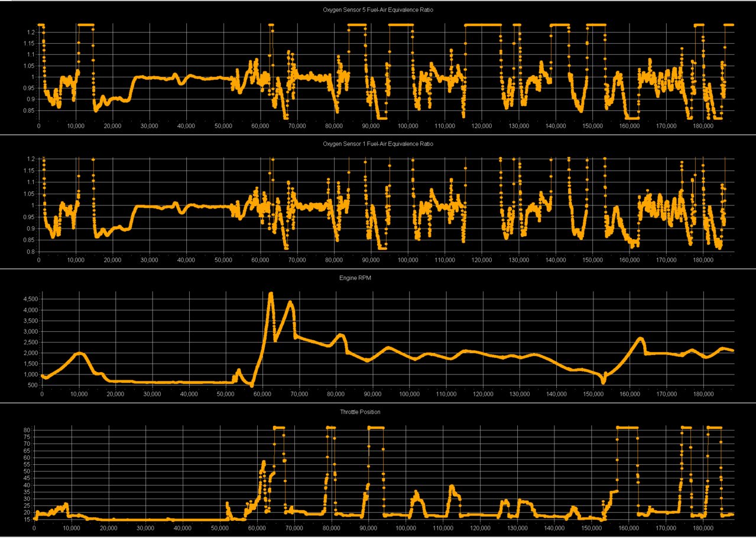Click the 1,000 label on Engine RPM axis
The image size is (756, 538).
(x=31, y=374)
